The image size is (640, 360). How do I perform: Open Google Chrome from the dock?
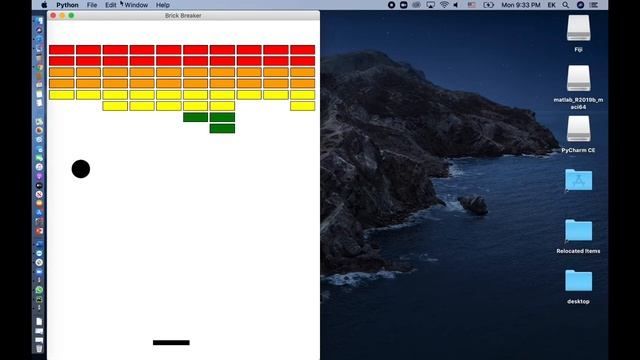(x=39, y=67)
